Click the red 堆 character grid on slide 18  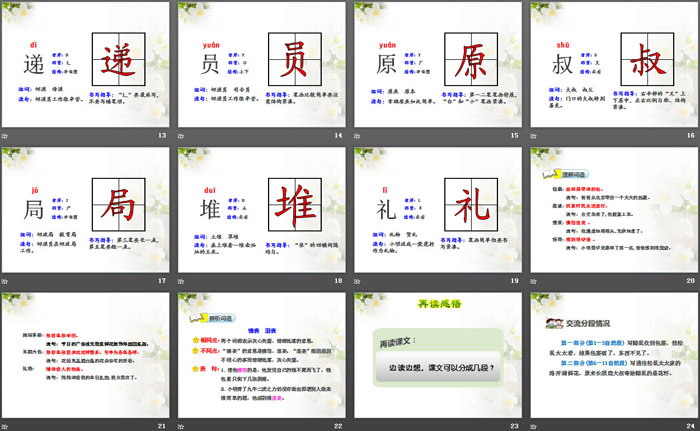tap(295, 205)
